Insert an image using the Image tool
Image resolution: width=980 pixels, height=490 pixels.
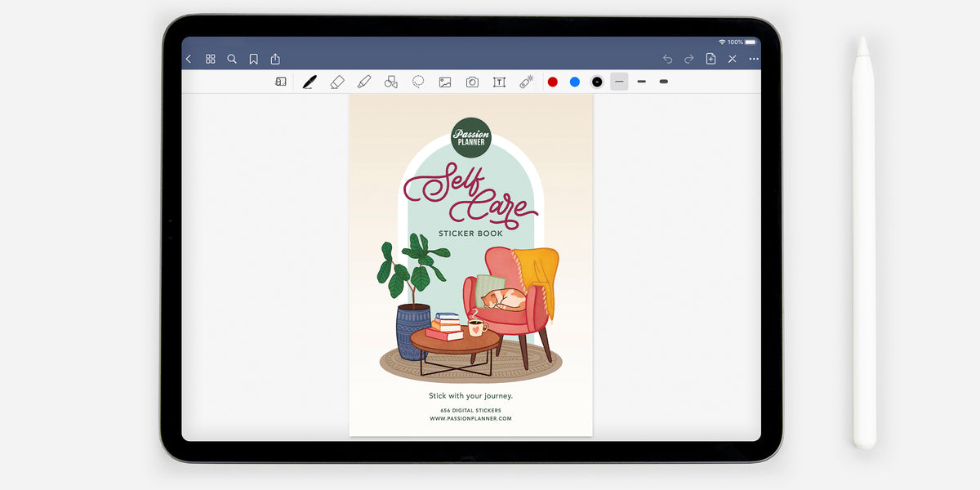click(446, 82)
